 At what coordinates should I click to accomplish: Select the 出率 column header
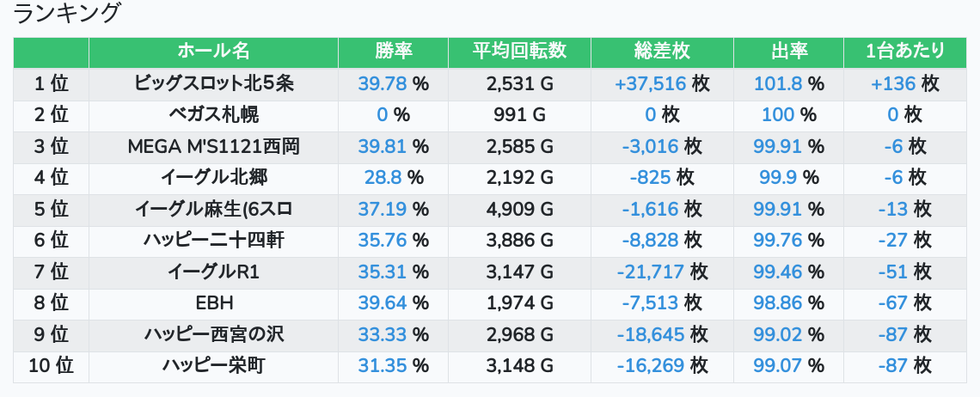tap(788, 52)
